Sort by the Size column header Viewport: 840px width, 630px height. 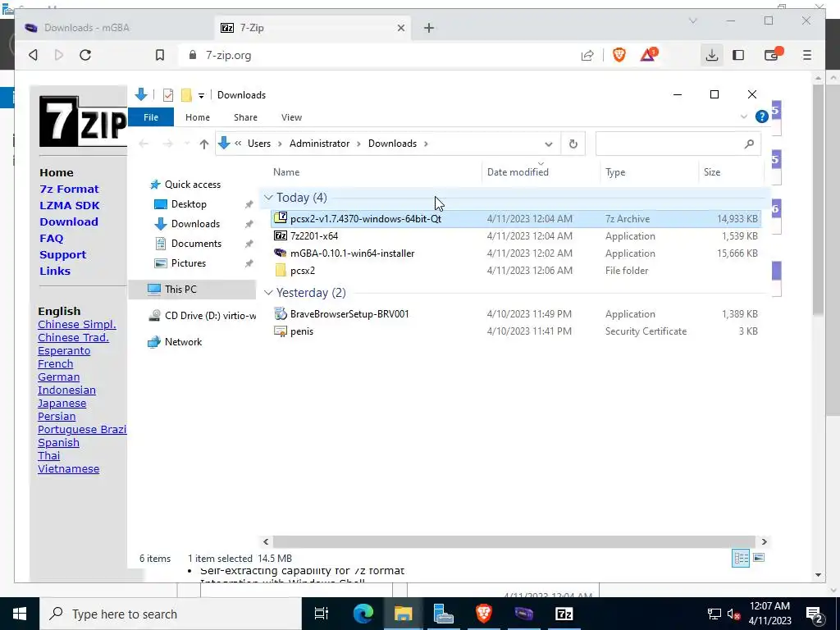(731, 172)
